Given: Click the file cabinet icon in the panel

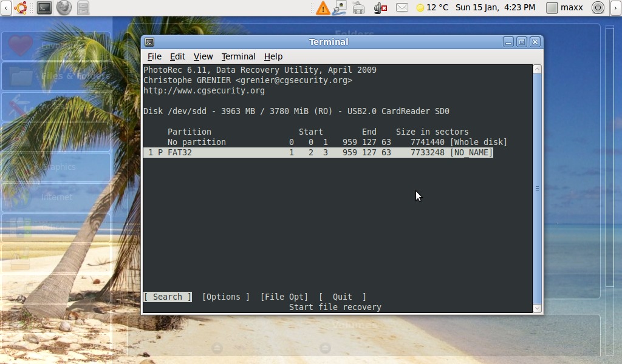Looking at the screenshot, I should 83,7.
